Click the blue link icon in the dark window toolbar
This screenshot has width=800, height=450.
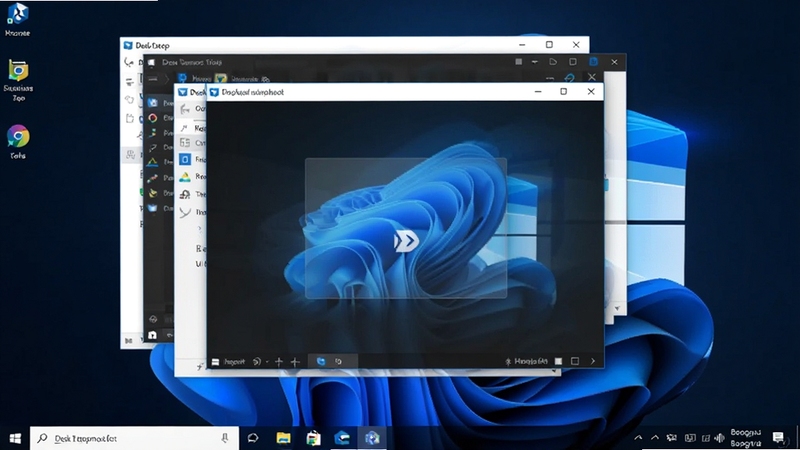click(x=569, y=78)
